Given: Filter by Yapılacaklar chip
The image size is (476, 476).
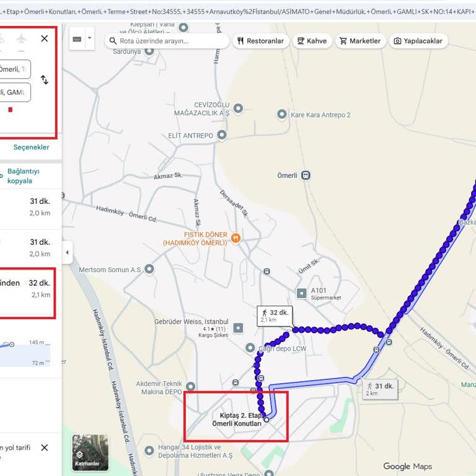Looking at the screenshot, I should [x=418, y=41].
